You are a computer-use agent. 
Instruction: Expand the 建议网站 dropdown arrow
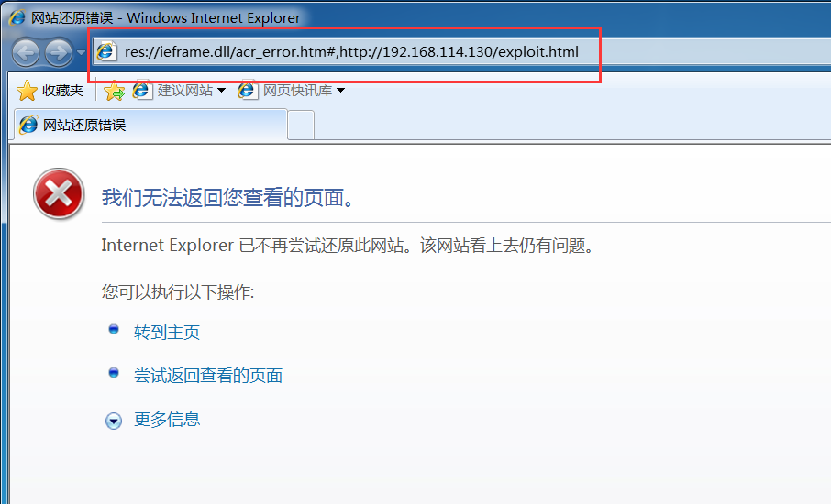[222, 91]
